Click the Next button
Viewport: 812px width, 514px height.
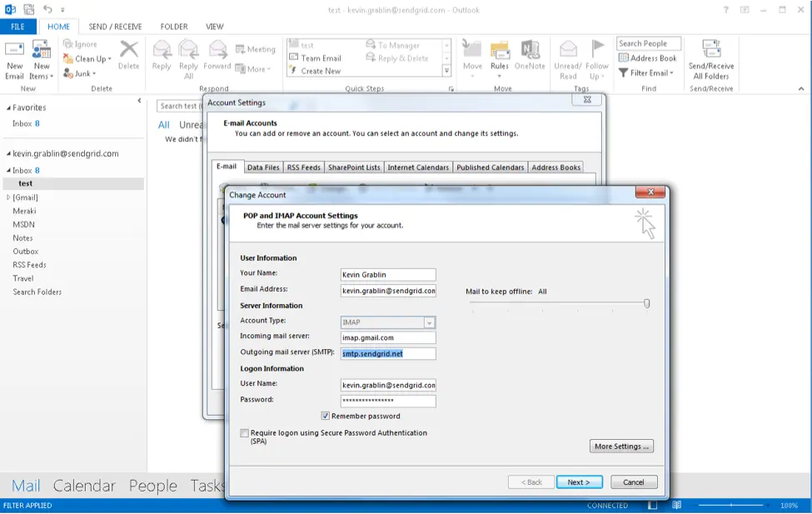coord(579,482)
